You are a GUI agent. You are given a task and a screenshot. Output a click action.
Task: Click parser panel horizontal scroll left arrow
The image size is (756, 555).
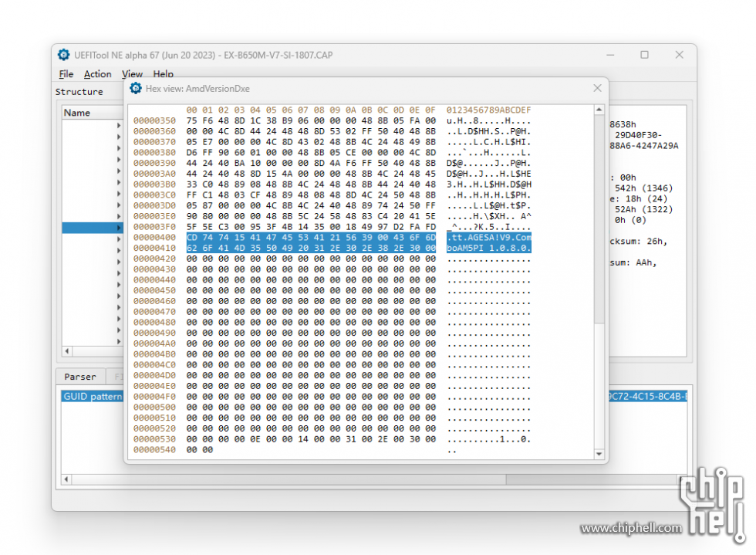pos(67,479)
